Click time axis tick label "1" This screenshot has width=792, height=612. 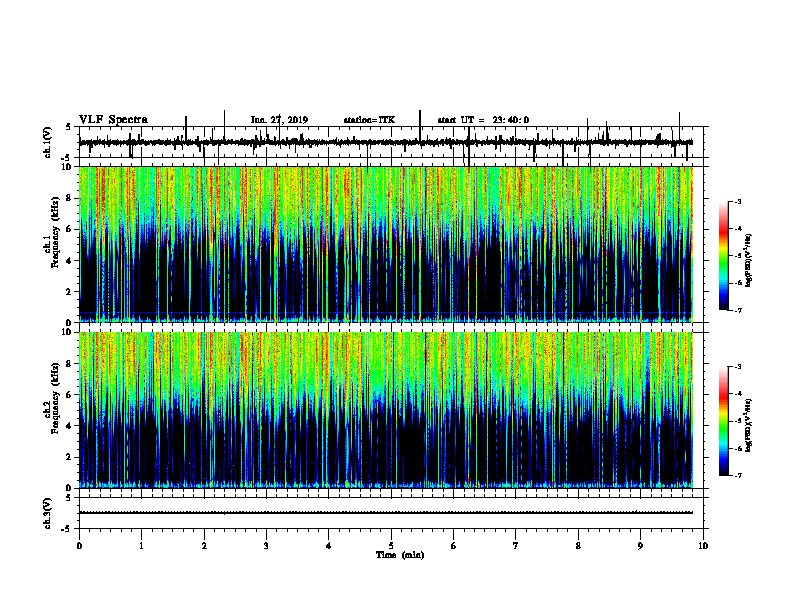(x=141, y=546)
